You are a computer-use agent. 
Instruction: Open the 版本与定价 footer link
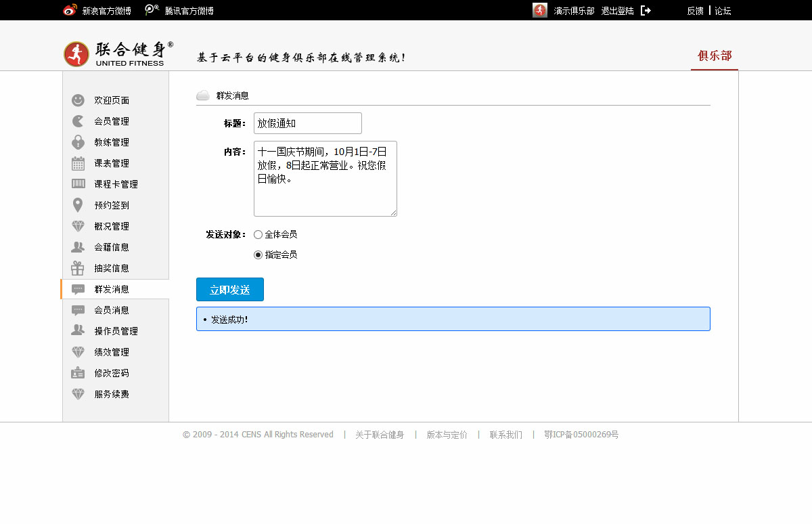447,435
